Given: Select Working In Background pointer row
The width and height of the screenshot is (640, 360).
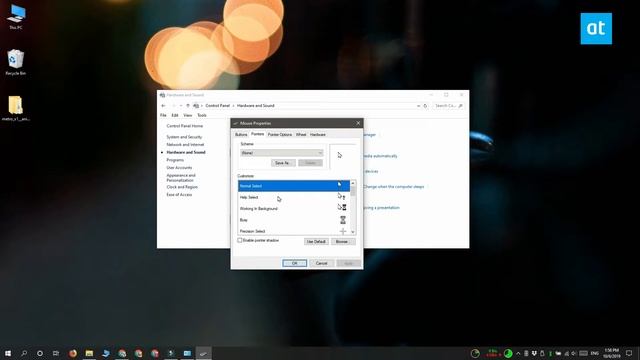Looking at the screenshot, I should pyautogui.click(x=293, y=209).
